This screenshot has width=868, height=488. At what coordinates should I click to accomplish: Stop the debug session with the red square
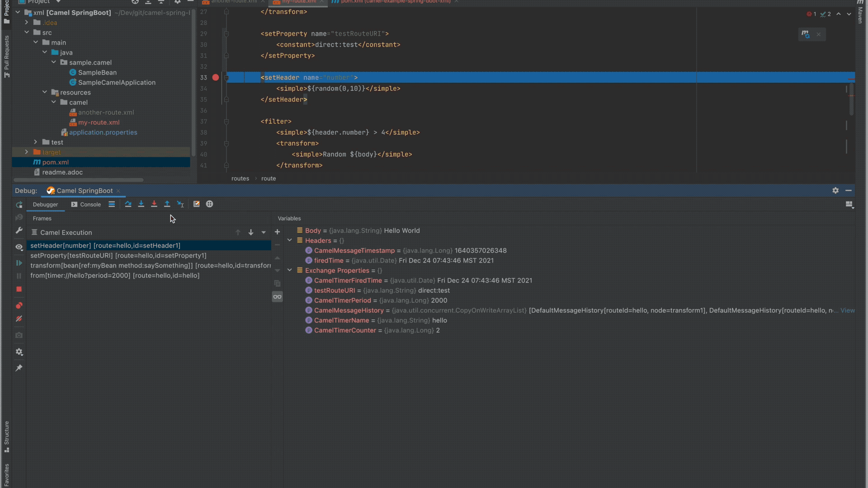[19, 289]
